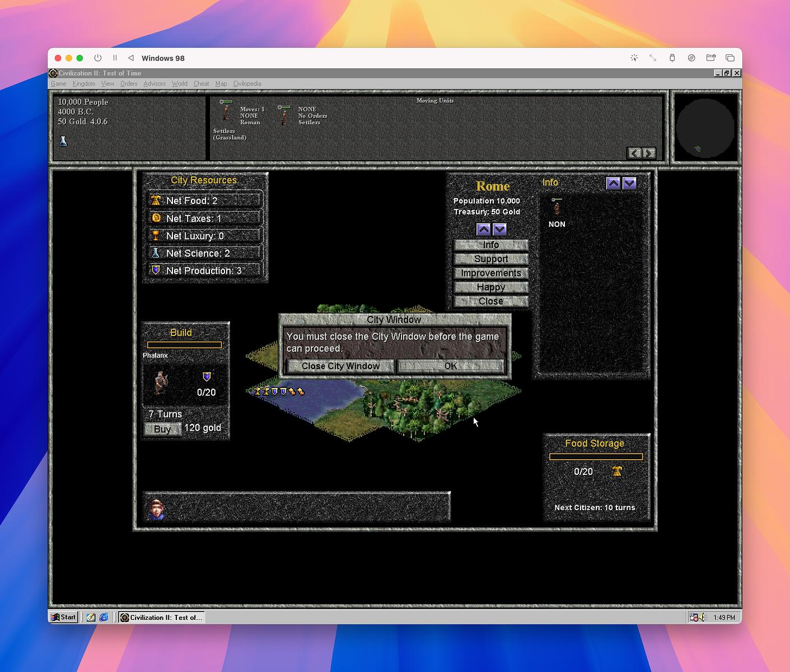Click the Close button in Rome panel
790x672 pixels.
[x=491, y=301]
